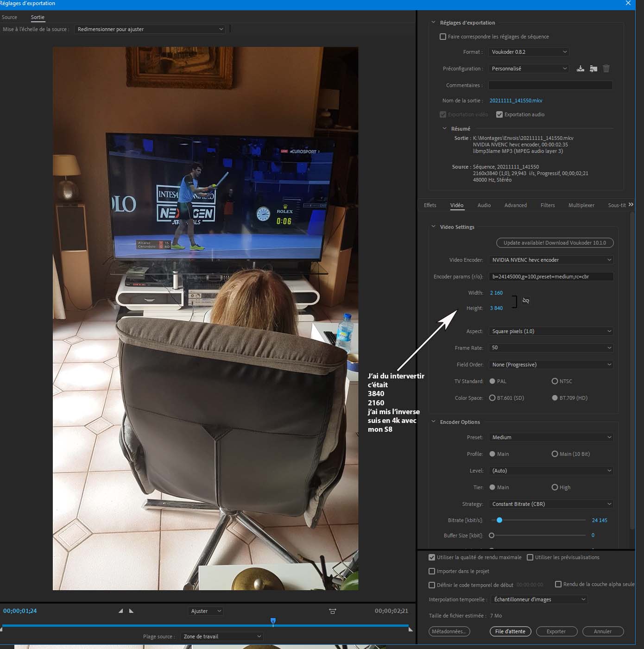Toggle the width/height link icon
644x649 pixels.
[526, 301]
